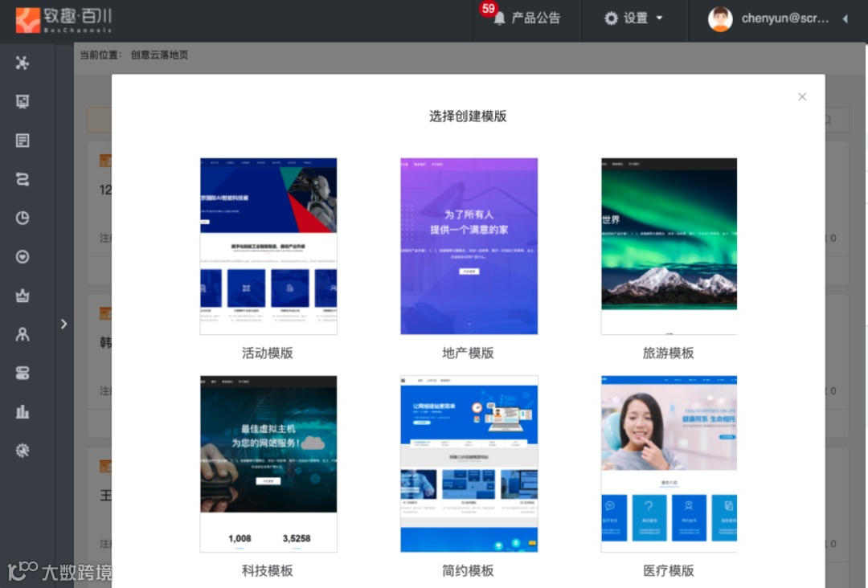Open the crown sidebar icon

[x=23, y=296]
